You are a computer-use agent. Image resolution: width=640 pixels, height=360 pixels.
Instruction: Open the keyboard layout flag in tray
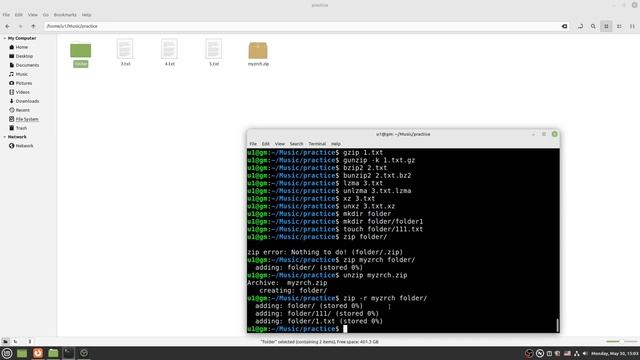tap(567, 353)
